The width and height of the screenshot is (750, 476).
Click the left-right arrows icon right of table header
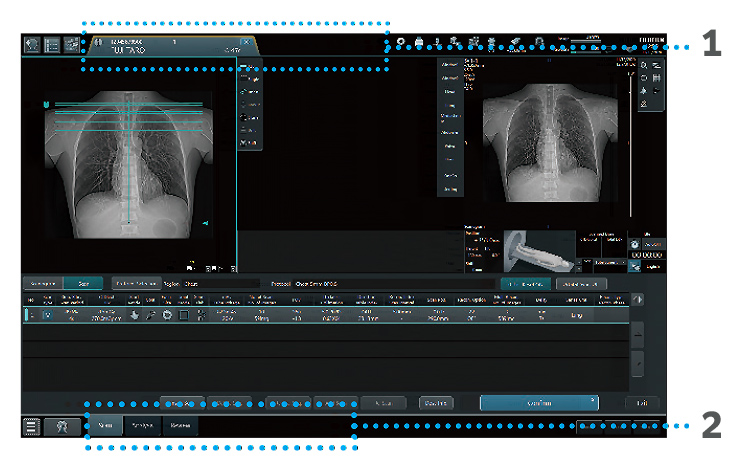click(x=638, y=299)
